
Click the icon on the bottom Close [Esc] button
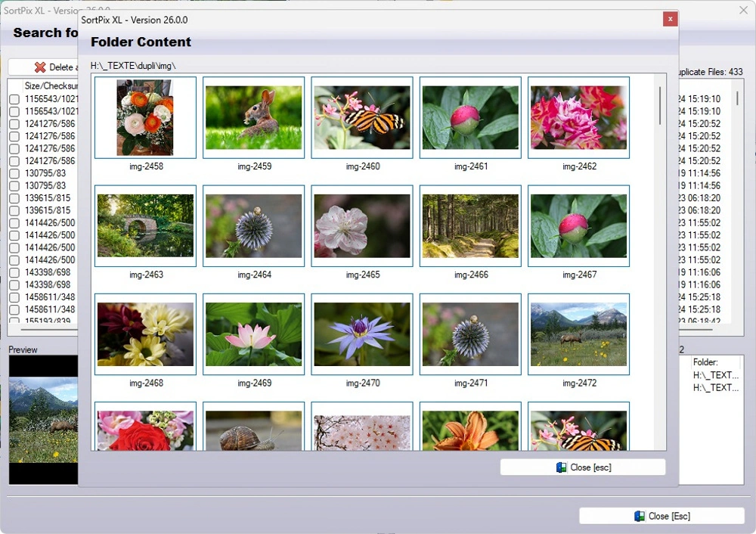pyautogui.click(x=637, y=516)
